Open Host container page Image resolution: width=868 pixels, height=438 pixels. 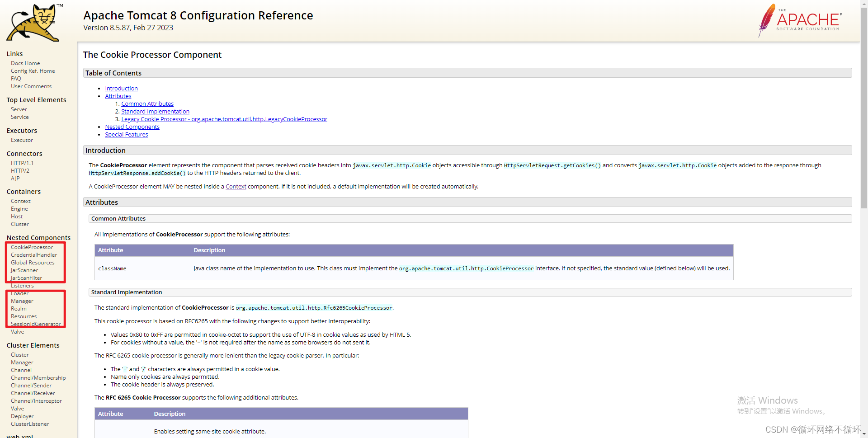[17, 217]
